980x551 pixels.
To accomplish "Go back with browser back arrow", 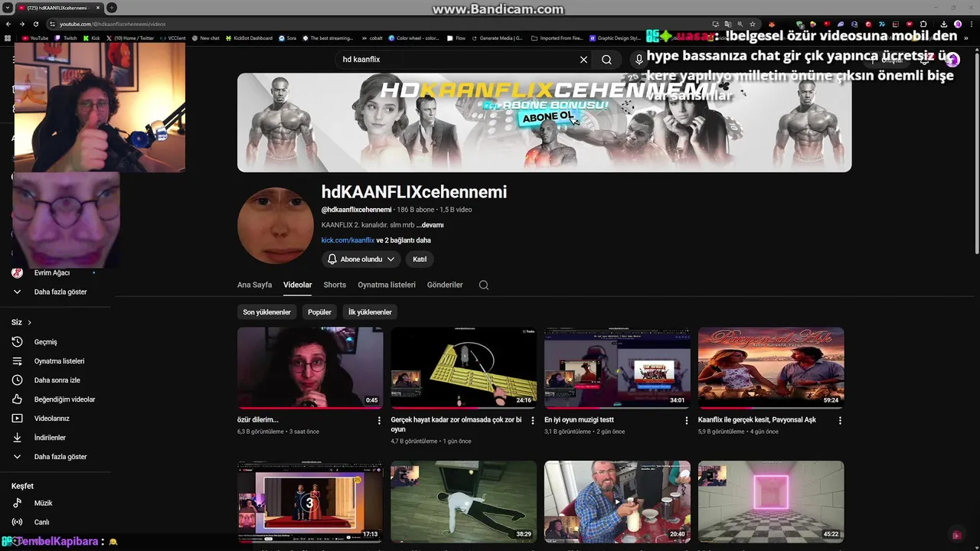I will [8, 24].
